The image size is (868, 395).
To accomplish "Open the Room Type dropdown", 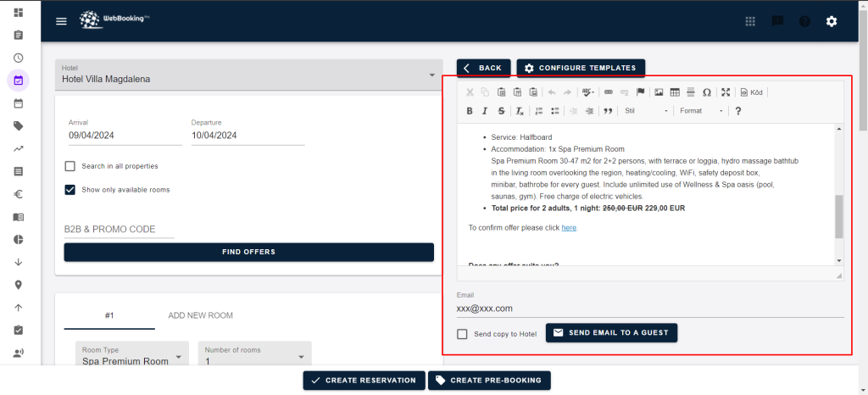I will click(x=131, y=356).
